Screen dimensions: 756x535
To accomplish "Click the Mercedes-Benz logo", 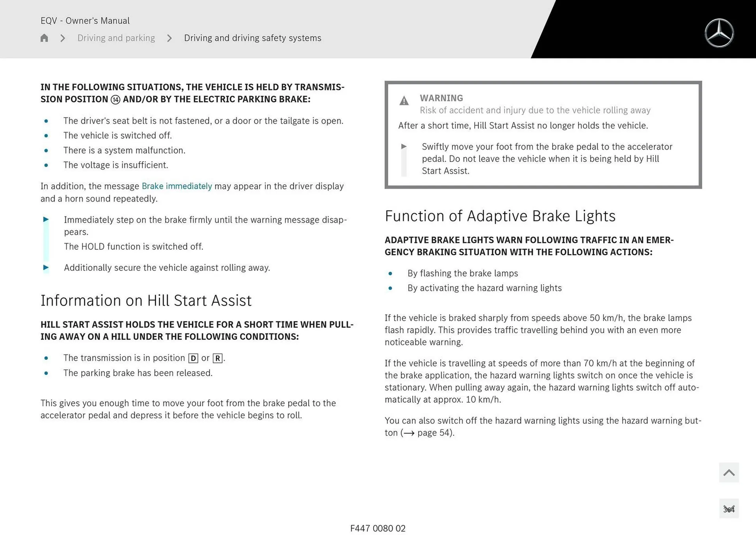I will pyautogui.click(x=719, y=32).
